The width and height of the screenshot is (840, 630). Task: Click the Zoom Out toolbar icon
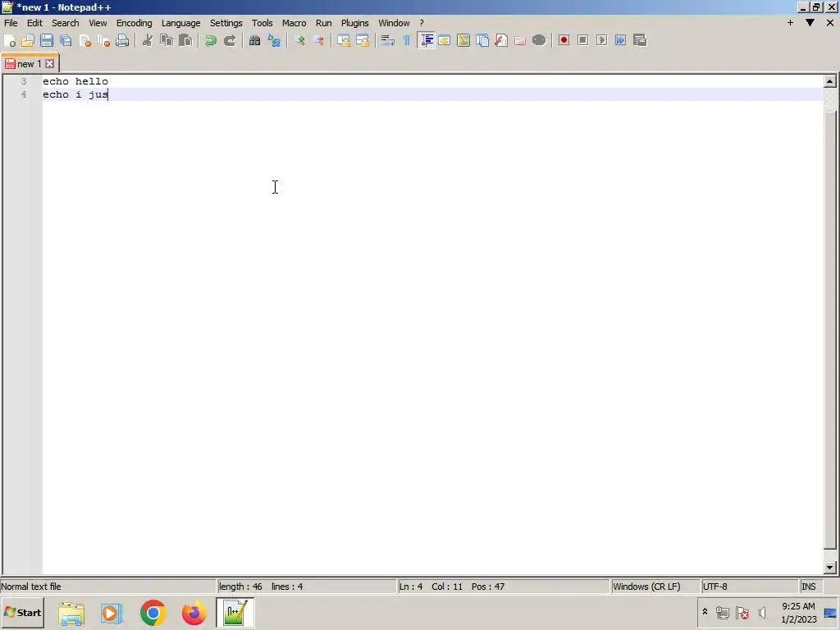point(318,41)
